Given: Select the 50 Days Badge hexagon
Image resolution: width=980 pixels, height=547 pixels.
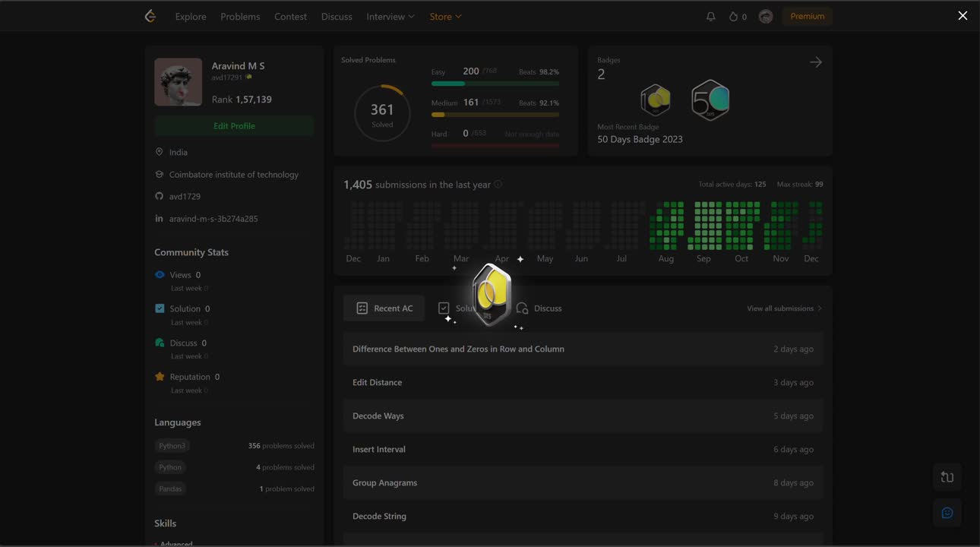Looking at the screenshot, I should [710, 100].
